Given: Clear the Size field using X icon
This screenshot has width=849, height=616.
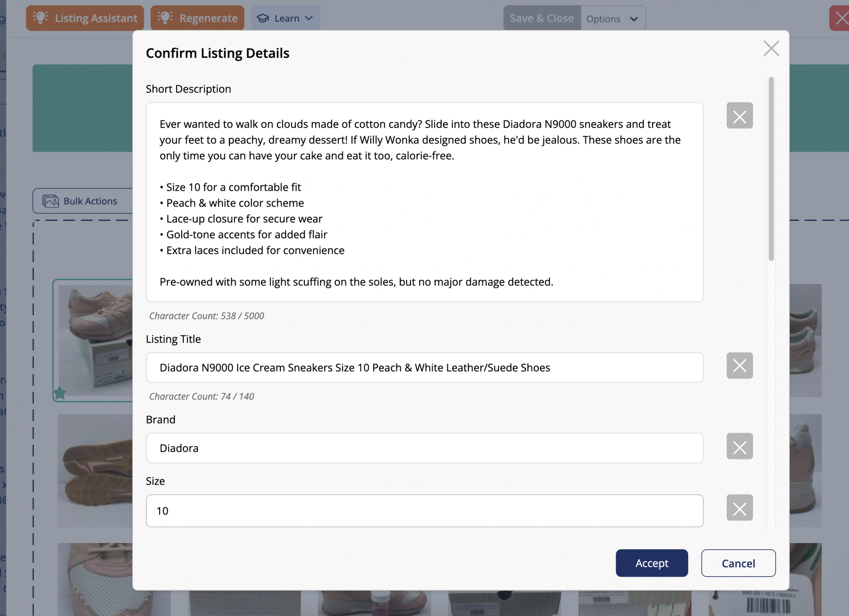Looking at the screenshot, I should pyautogui.click(x=739, y=508).
